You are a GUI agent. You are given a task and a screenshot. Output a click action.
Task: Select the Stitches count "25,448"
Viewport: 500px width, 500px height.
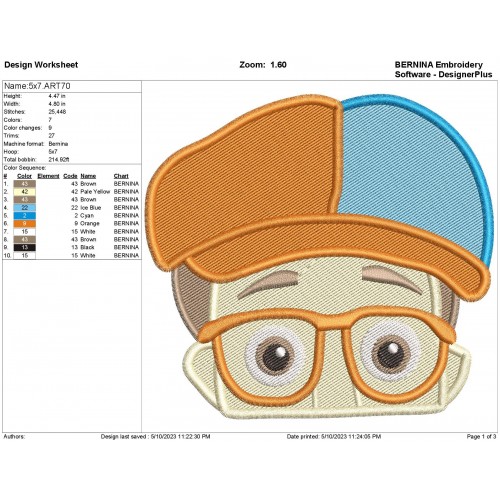(57, 112)
